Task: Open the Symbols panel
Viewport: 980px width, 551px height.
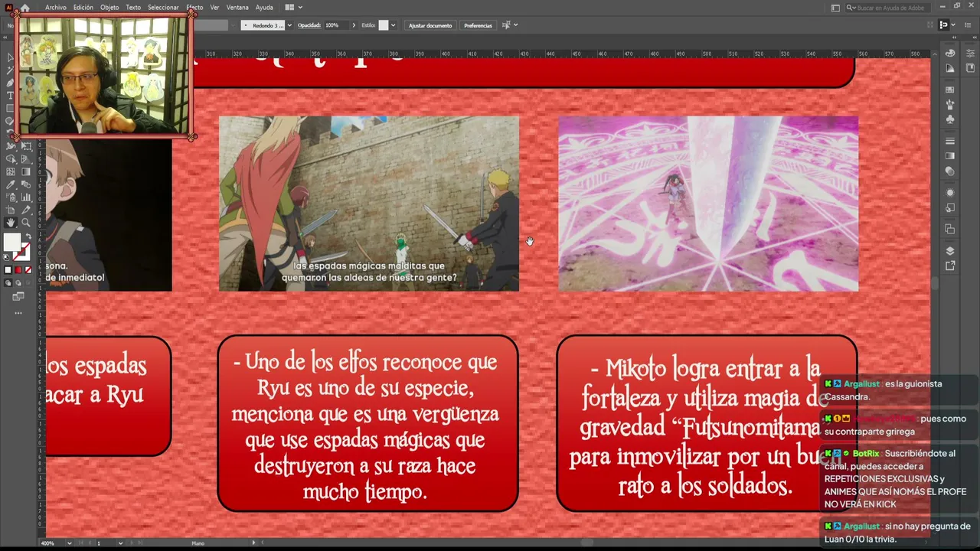Action: [950, 119]
